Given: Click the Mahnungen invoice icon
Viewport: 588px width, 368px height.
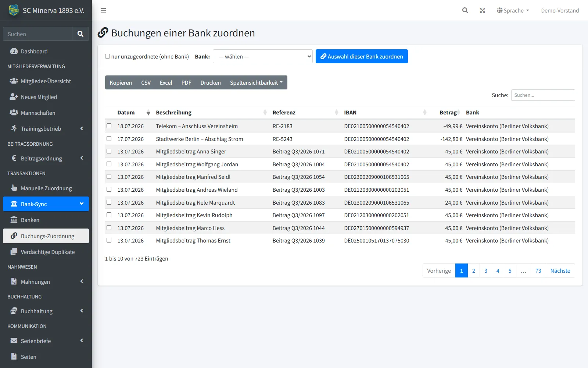Looking at the screenshot, I should tap(14, 282).
